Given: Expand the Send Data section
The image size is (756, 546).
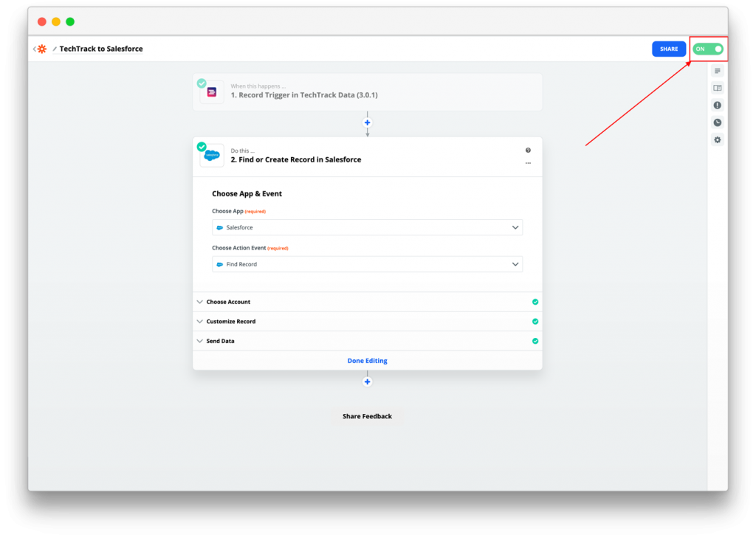Looking at the screenshot, I should pos(368,341).
